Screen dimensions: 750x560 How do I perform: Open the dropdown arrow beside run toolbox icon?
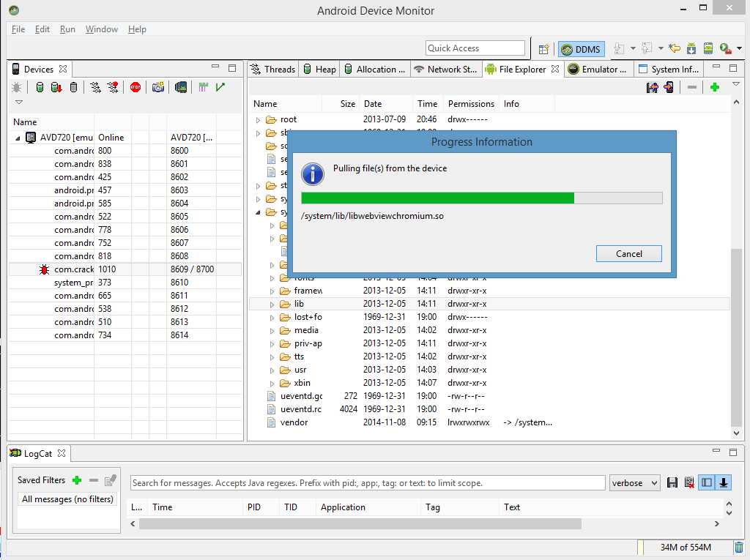point(740,48)
